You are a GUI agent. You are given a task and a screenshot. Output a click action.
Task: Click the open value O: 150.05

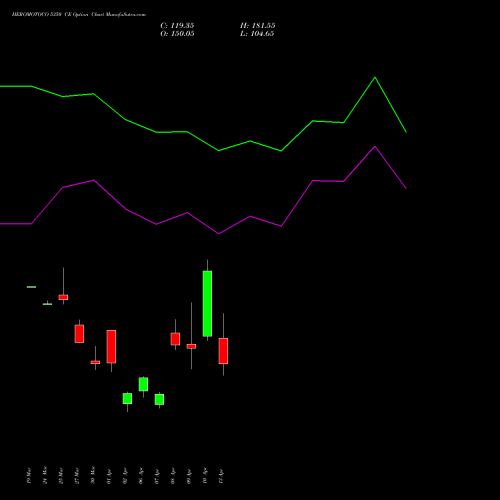[x=177, y=34]
